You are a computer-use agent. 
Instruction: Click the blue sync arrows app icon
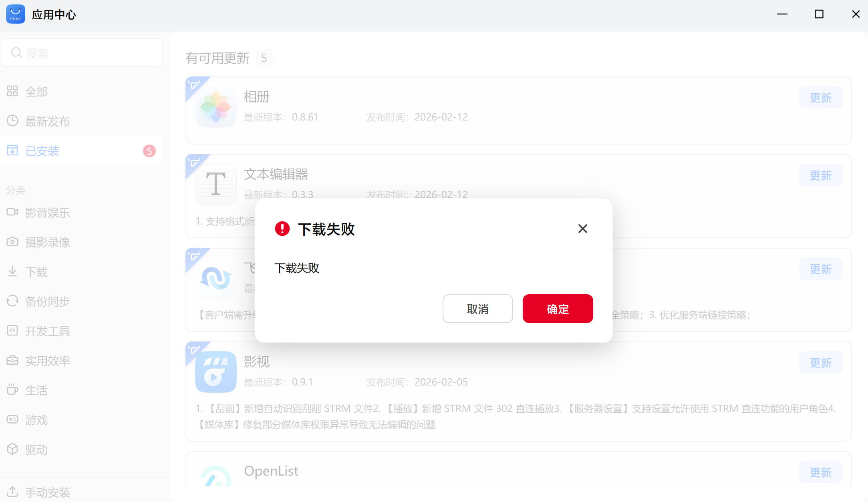point(215,278)
